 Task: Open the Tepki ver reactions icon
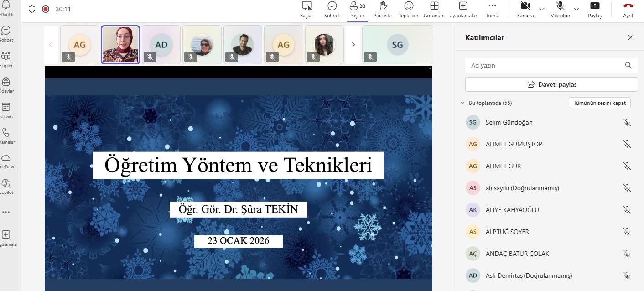point(409,6)
